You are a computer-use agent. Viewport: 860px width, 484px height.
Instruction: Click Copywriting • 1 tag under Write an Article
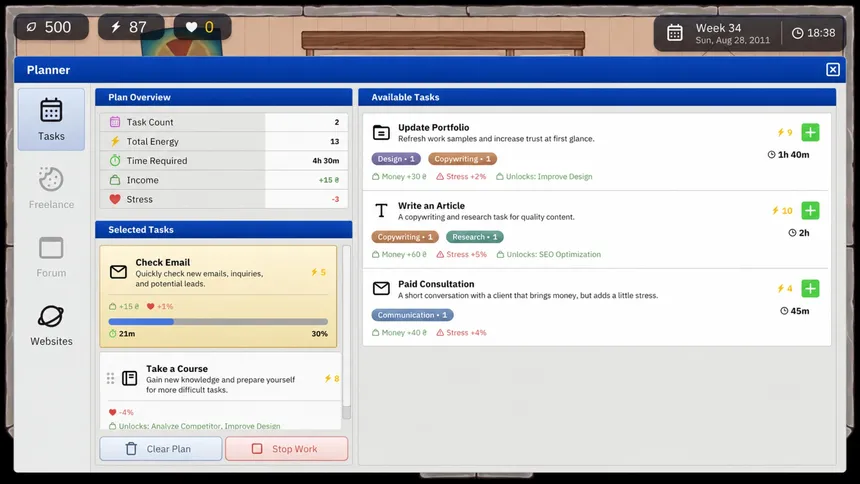[x=405, y=237]
